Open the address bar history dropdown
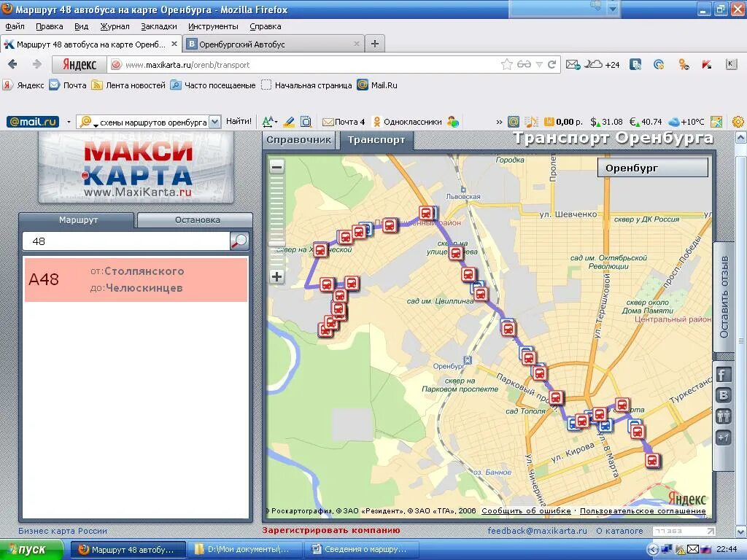 click(x=539, y=64)
